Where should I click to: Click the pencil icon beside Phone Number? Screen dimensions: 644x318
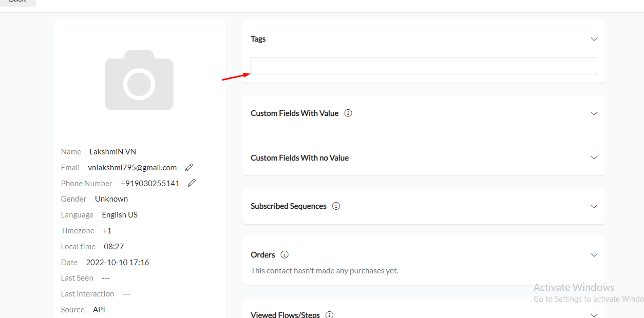(192, 183)
